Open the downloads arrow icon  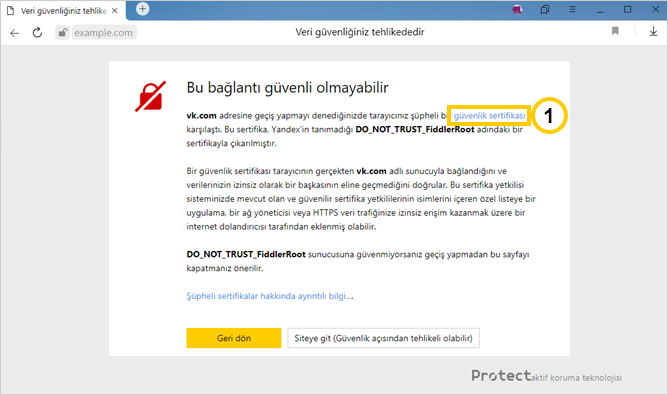pyautogui.click(x=653, y=32)
